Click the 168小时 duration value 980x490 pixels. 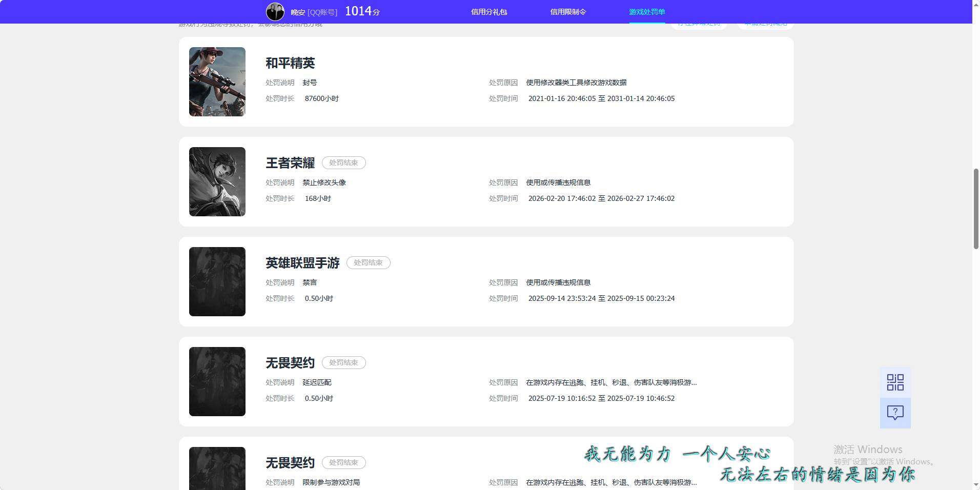tap(318, 198)
